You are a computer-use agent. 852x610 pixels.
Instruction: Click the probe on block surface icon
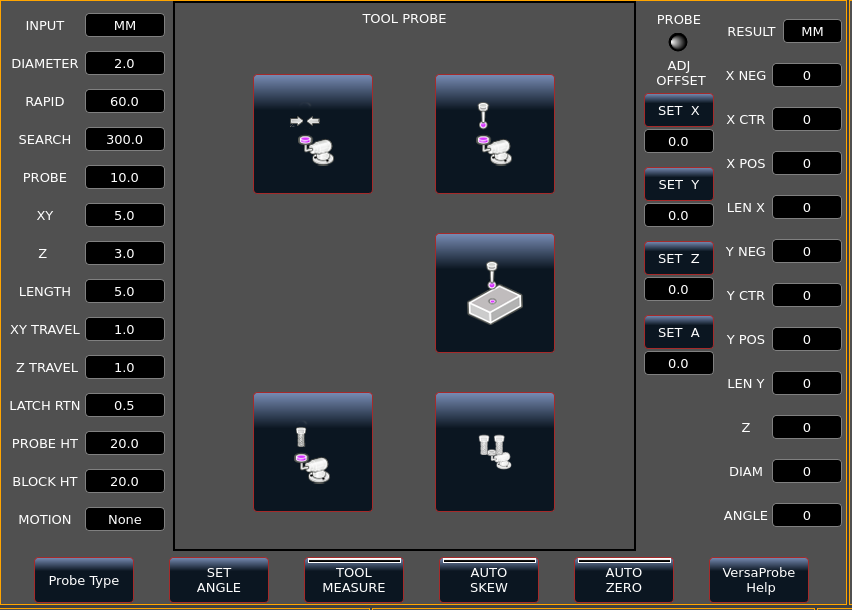click(495, 293)
